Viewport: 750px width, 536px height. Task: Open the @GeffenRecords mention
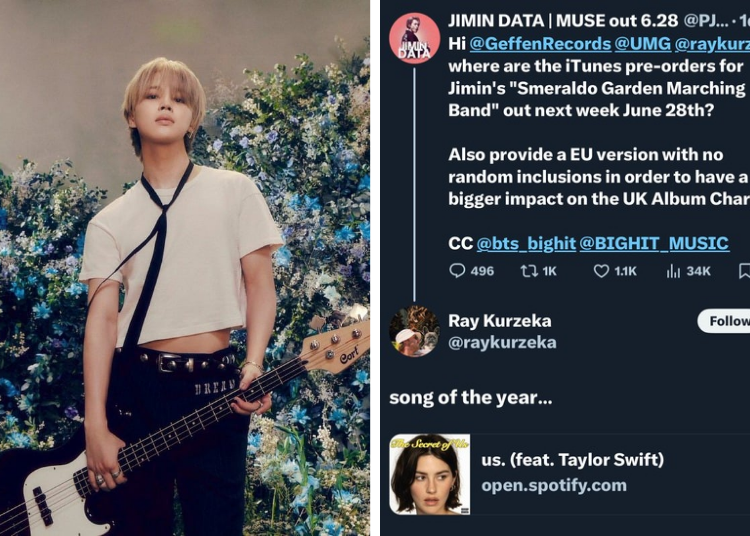click(540, 44)
